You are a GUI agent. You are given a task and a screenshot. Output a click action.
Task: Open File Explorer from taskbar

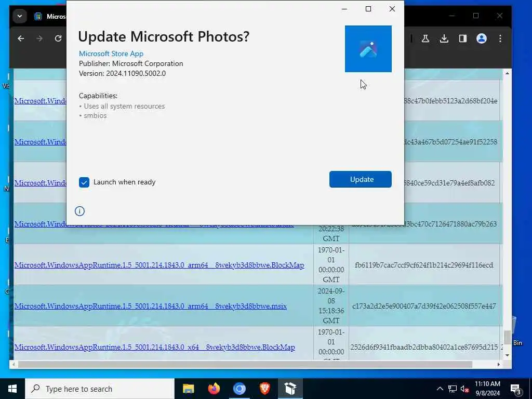(188, 389)
